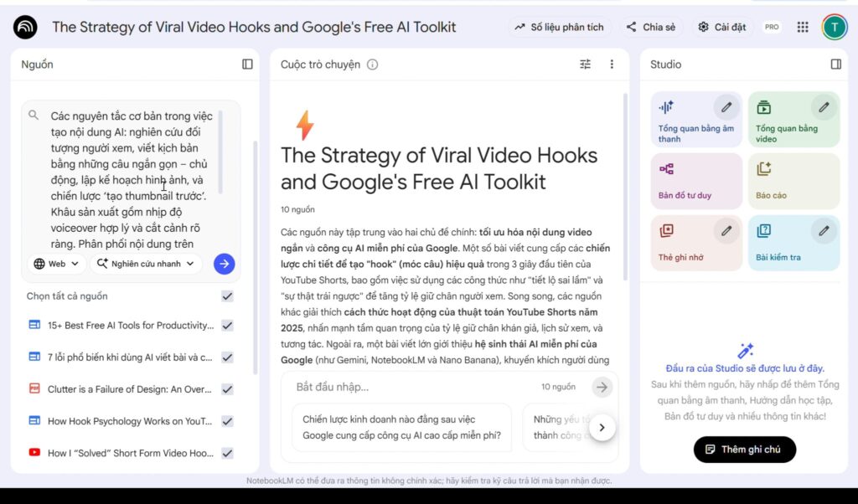Uncheck the 15+ Best Free AI Tools source
The height and width of the screenshot is (504, 858).
(227, 326)
